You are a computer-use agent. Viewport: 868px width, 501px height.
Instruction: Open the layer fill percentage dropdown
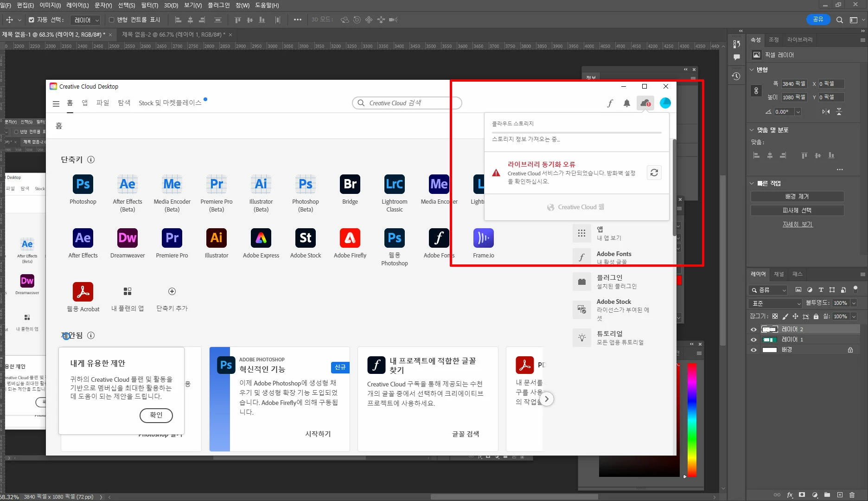(x=854, y=316)
